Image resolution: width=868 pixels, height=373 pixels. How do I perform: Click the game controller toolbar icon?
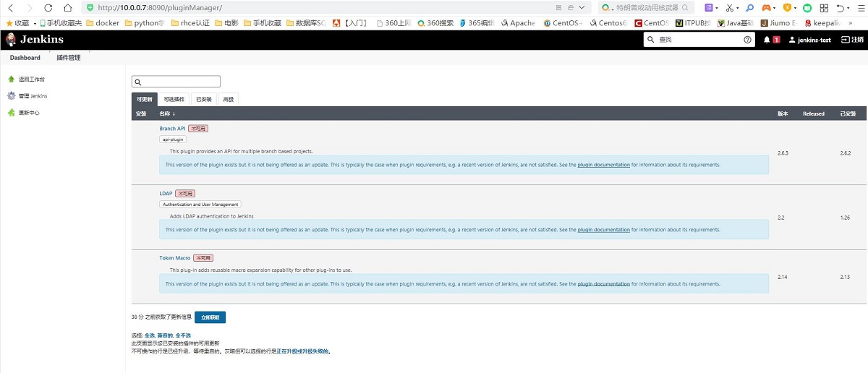767,7
